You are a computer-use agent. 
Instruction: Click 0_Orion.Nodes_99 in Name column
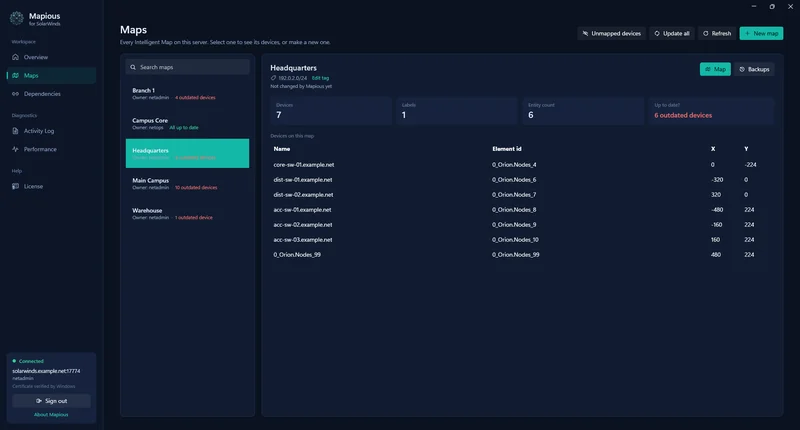297,255
